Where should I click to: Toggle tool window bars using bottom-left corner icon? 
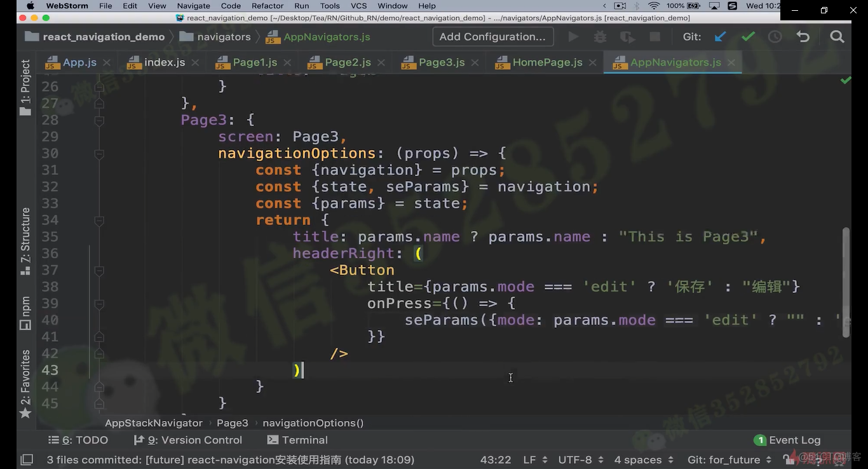tap(27, 459)
